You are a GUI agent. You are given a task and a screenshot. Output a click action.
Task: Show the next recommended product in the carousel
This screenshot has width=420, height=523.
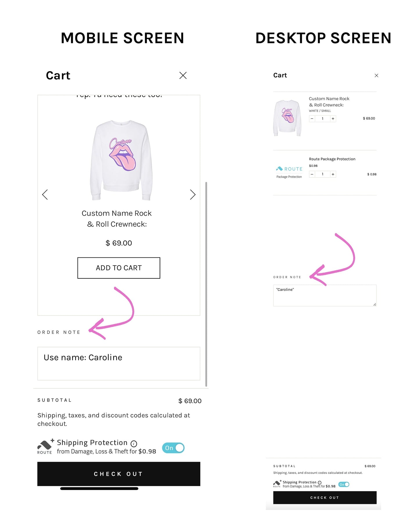(193, 194)
